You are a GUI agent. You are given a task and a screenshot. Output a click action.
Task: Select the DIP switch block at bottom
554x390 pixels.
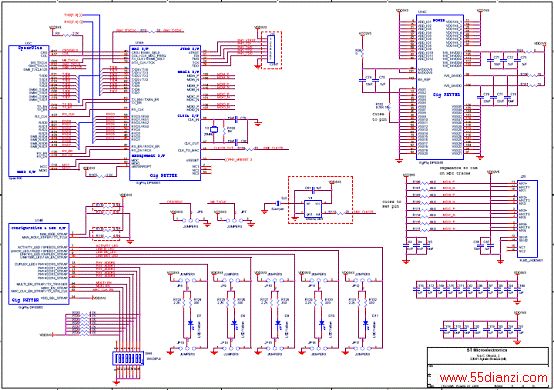[127, 359]
